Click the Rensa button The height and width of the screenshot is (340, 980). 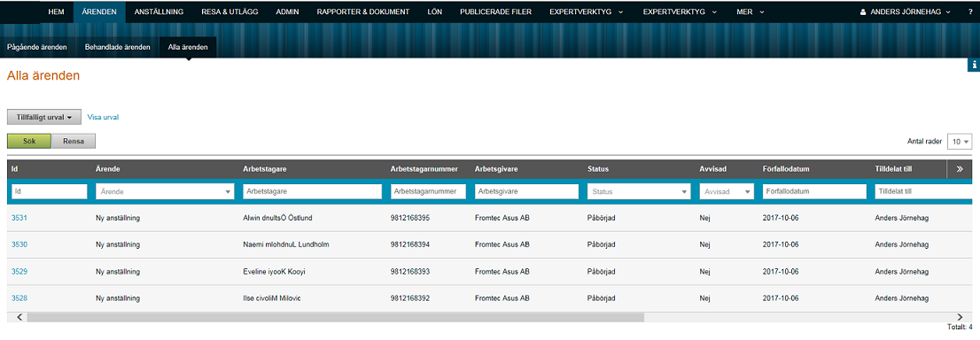(74, 142)
